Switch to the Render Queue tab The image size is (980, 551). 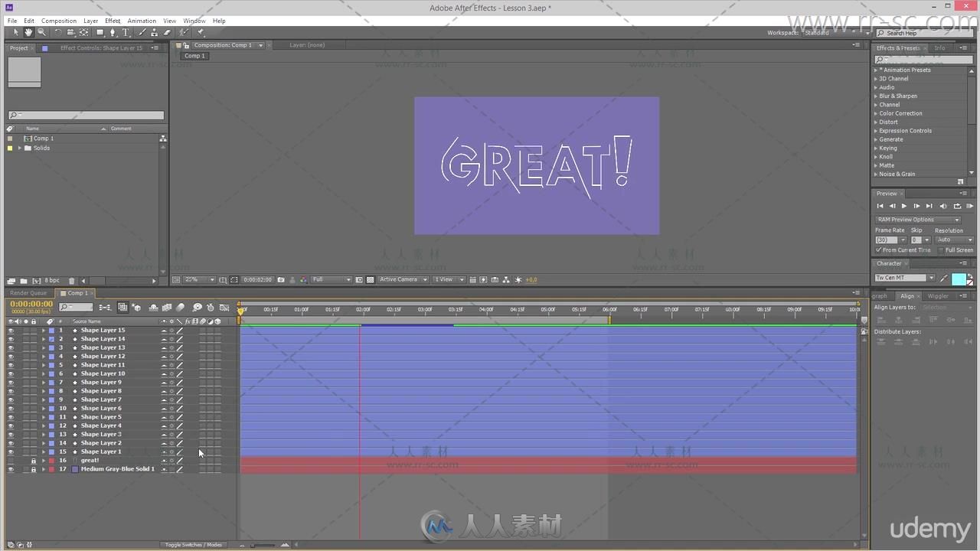28,293
